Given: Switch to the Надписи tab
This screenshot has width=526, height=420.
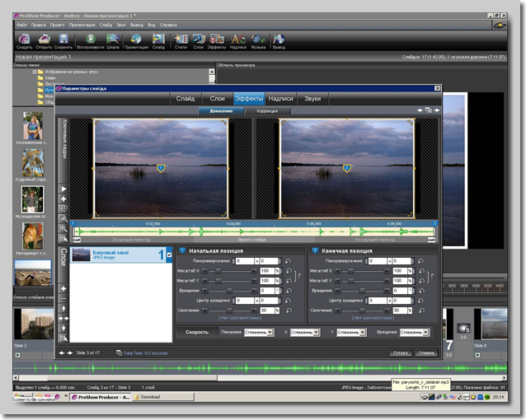Looking at the screenshot, I should [x=281, y=99].
